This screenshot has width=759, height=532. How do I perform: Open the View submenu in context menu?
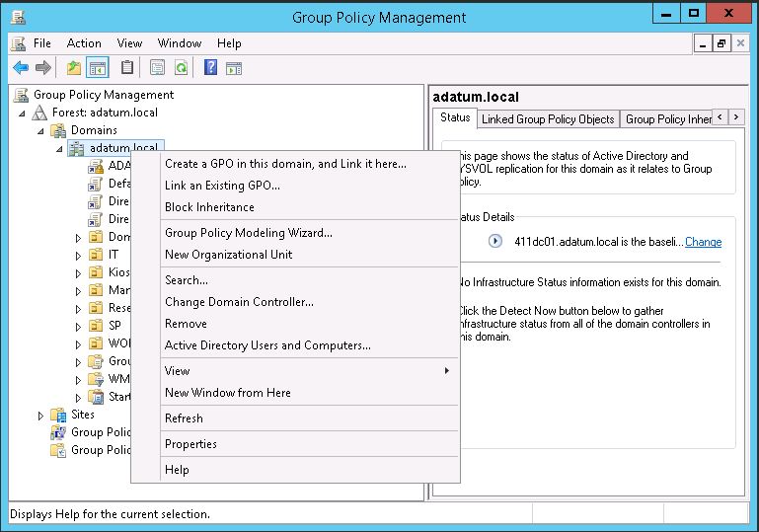310,371
